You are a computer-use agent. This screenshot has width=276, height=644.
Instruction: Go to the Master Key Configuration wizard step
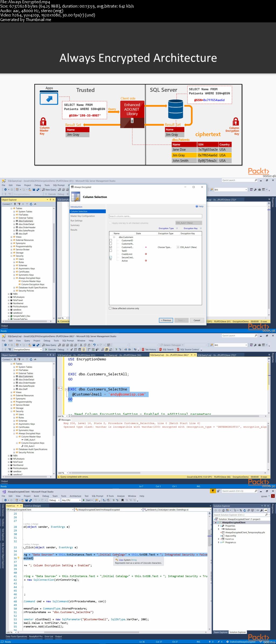click(x=82, y=216)
